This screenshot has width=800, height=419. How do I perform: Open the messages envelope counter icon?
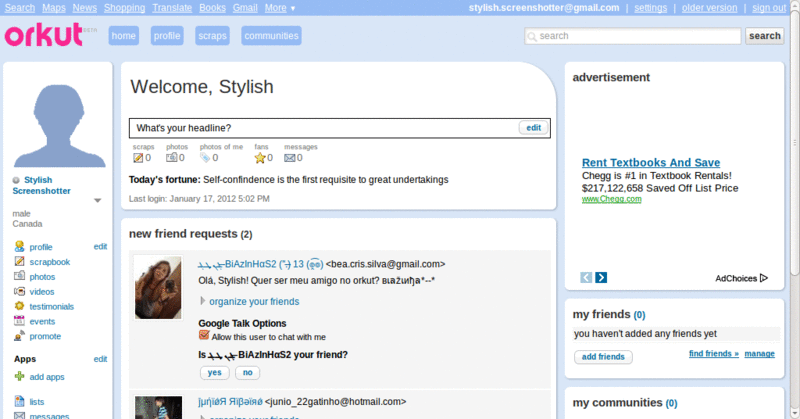[289, 158]
